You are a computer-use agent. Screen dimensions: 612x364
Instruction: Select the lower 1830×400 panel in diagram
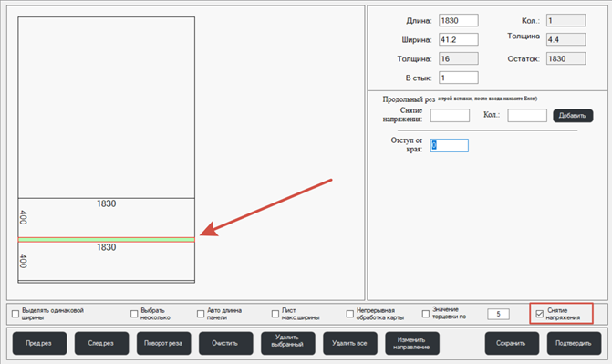[x=106, y=261]
